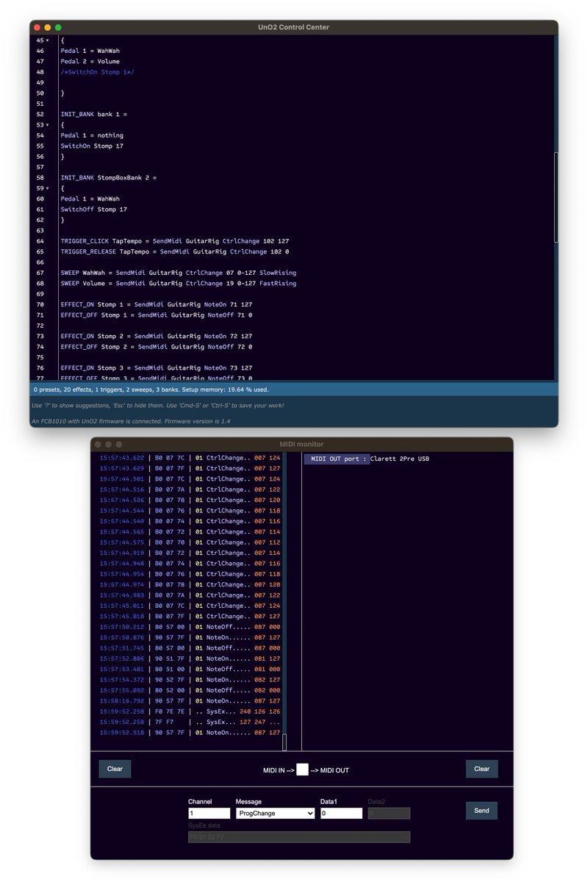This screenshot has width=588, height=882.
Task: Click the TRIGGER_CLICK TapTempo line
Action: 175,241
